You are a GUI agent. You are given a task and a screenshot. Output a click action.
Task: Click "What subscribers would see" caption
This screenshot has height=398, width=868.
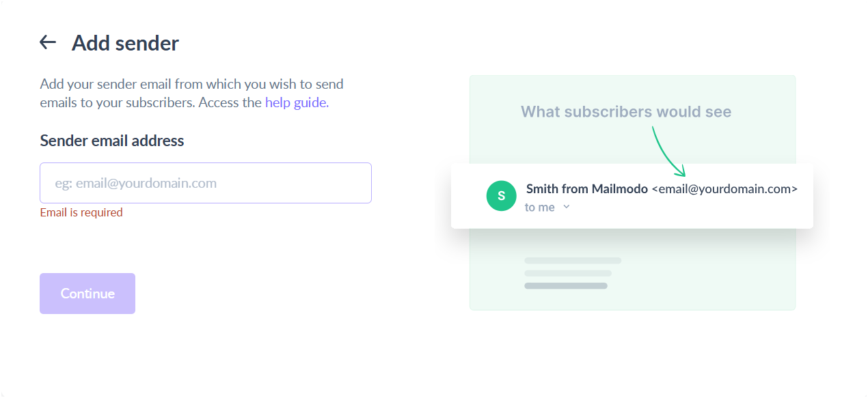[x=625, y=112]
